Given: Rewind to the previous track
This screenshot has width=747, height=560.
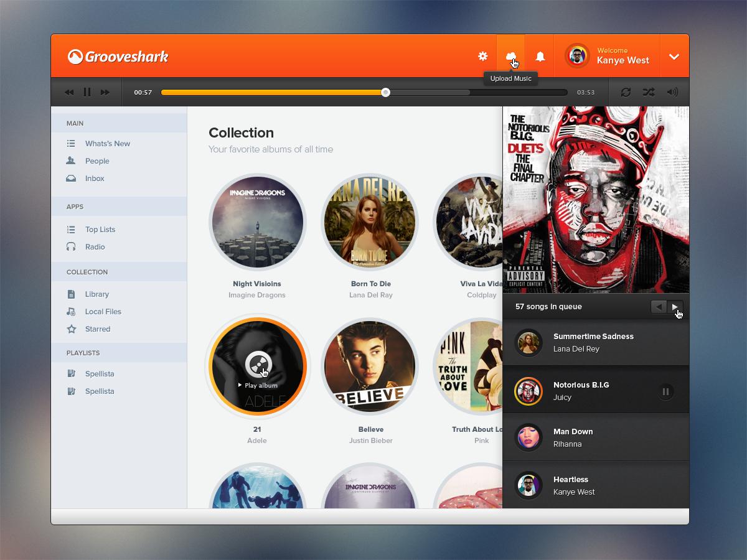Looking at the screenshot, I should coord(69,93).
